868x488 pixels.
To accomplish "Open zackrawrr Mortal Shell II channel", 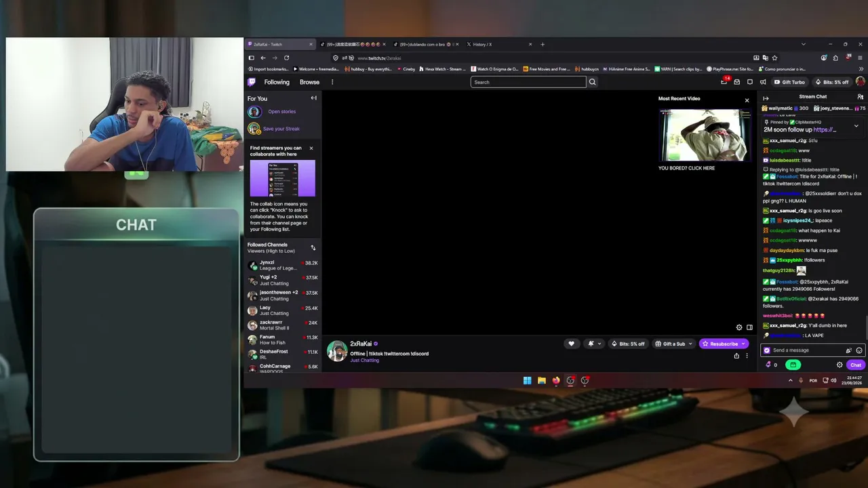I will pos(283,325).
